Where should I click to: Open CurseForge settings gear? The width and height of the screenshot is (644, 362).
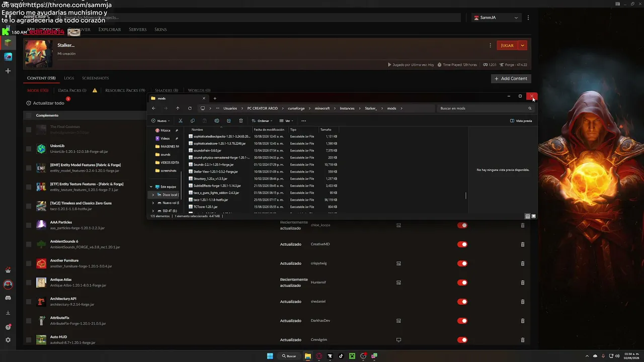pyautogui.click(x=8, y=340)
